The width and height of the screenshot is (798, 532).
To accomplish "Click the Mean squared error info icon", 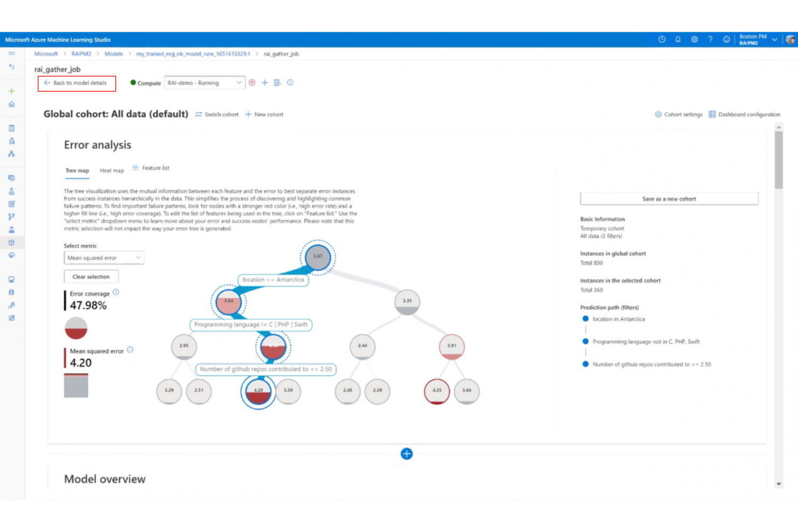I will 130,349.
